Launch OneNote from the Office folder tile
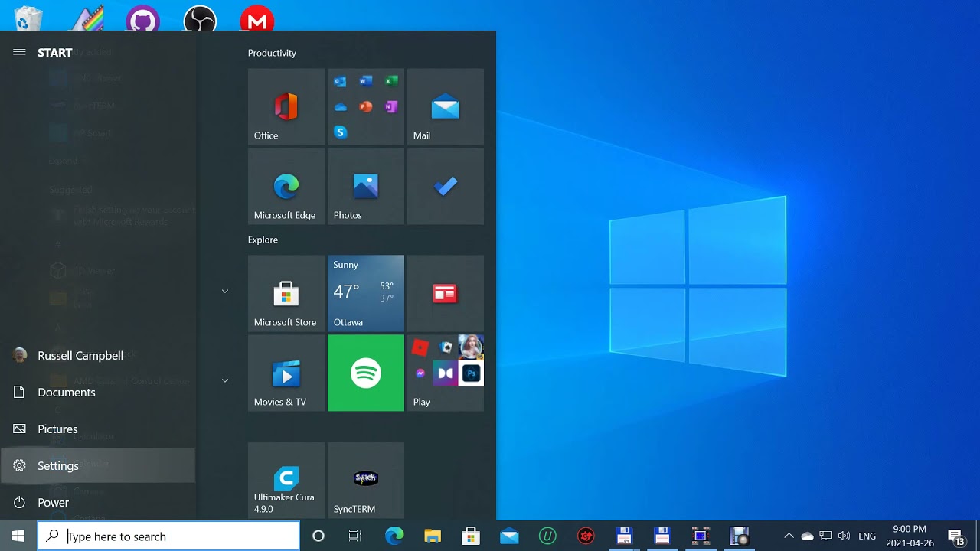Image resolution: width=980 pixels, height=551 pixels. coord(391,107)
